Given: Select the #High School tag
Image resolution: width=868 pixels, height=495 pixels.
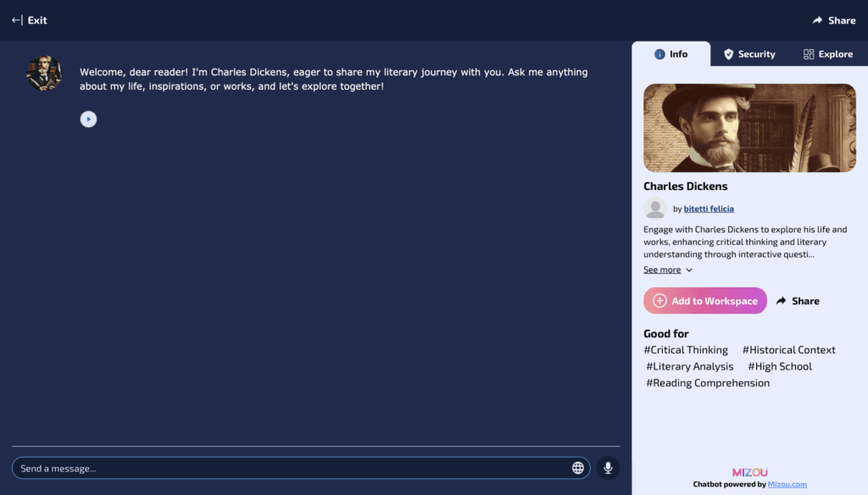Looking at the screenshot, I should [x=780, y=366].
